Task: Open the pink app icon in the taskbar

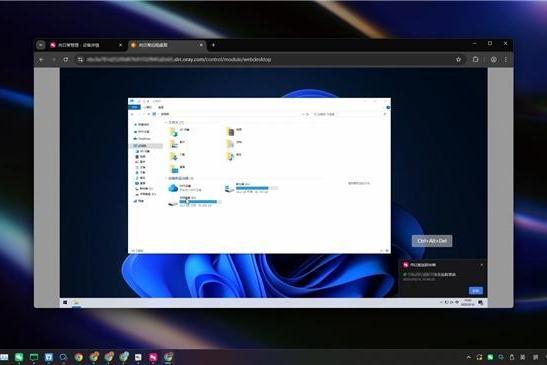Action: tap(153, 357)
